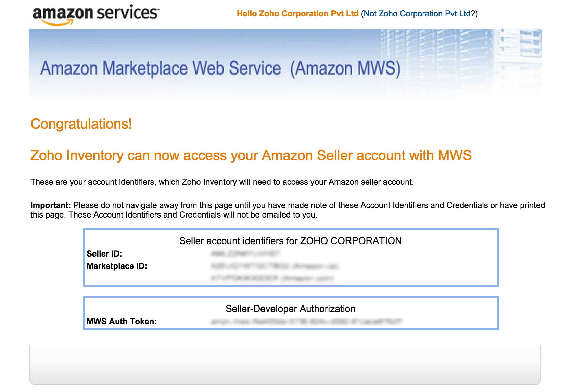Click the blurred Seller ID value
Viewport: 573px width, 392px height.
coord(245,253)
